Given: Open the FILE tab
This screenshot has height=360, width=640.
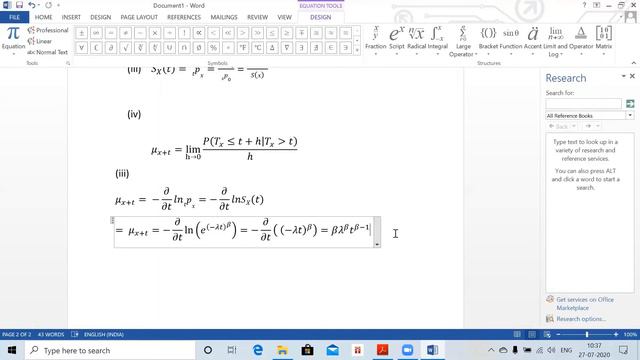Looking at the screenshot, I should click(14, 17).
